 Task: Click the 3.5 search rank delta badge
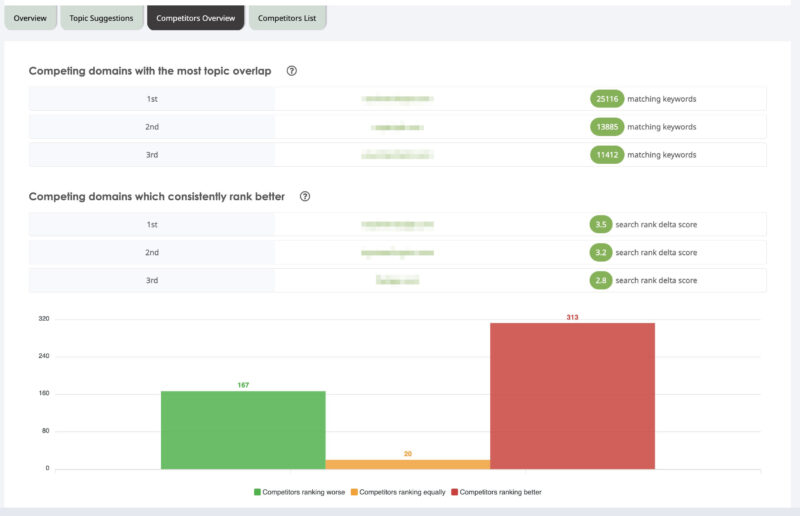pos(600,225)
